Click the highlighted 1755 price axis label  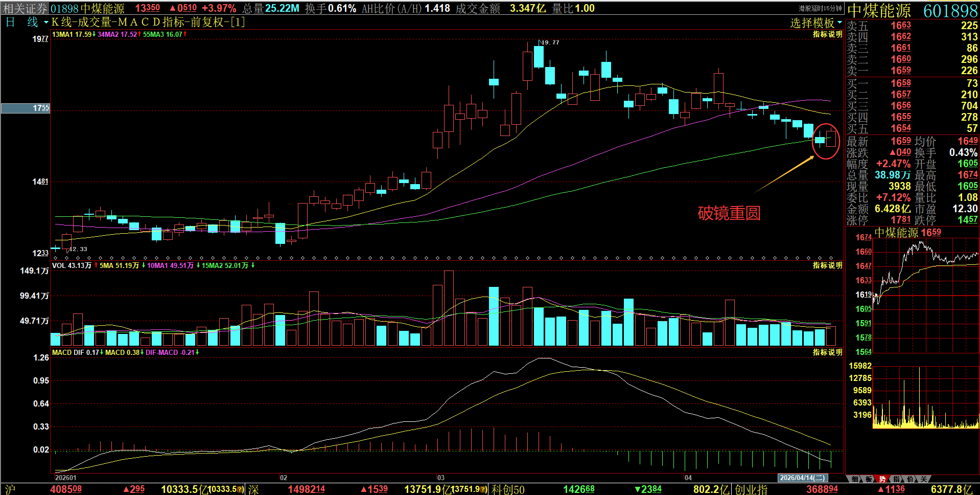coord(26,108)
